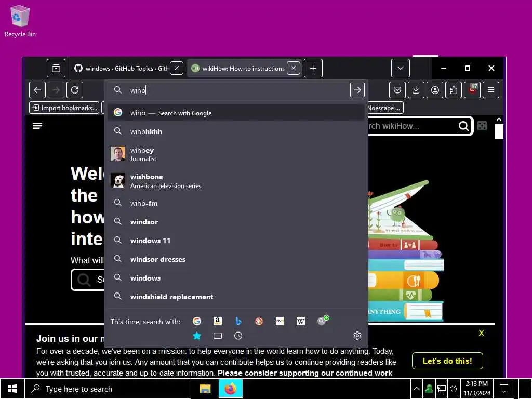Open the notification center
The image size is (532, 399).
(504, 389)
